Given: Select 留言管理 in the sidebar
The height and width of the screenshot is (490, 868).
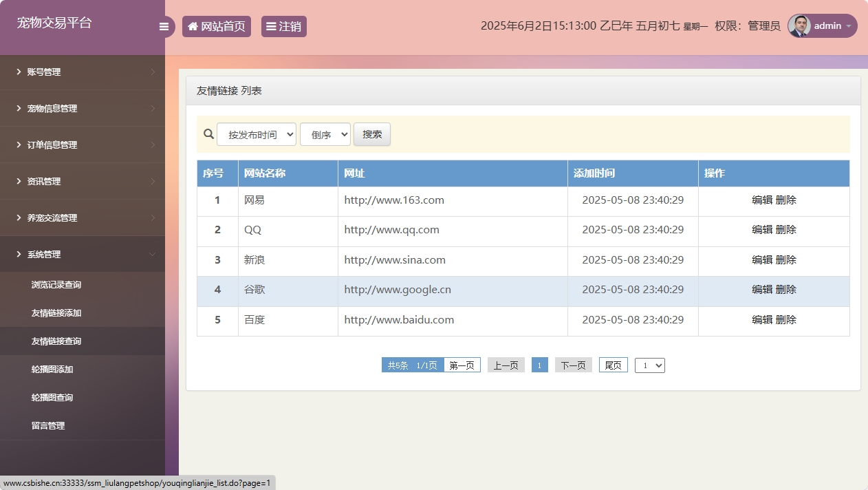Looking at the screenshot, I should (48, 426).
